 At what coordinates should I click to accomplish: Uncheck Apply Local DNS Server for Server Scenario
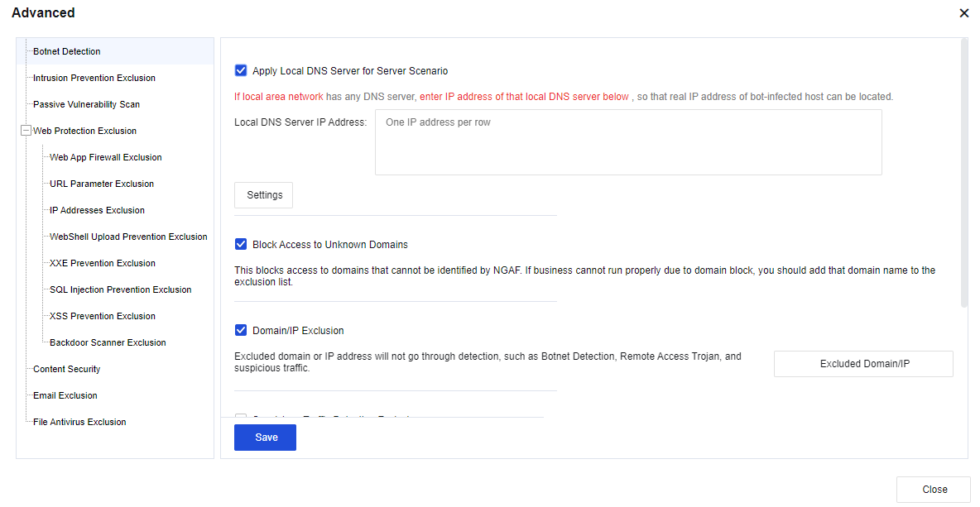click(x=241, y=71)
